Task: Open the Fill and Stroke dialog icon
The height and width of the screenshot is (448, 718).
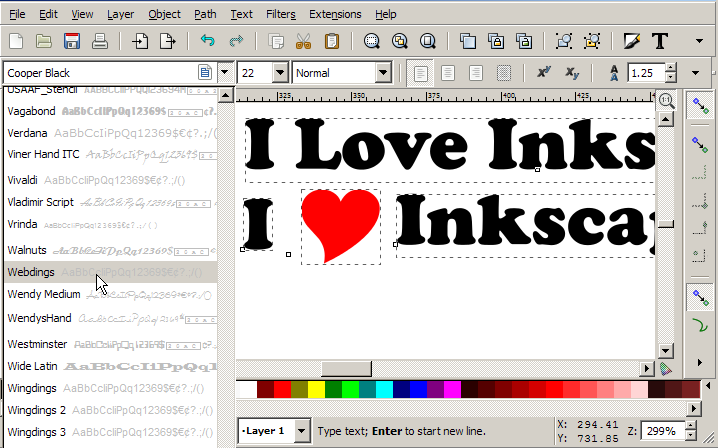Action: (631, 41)
